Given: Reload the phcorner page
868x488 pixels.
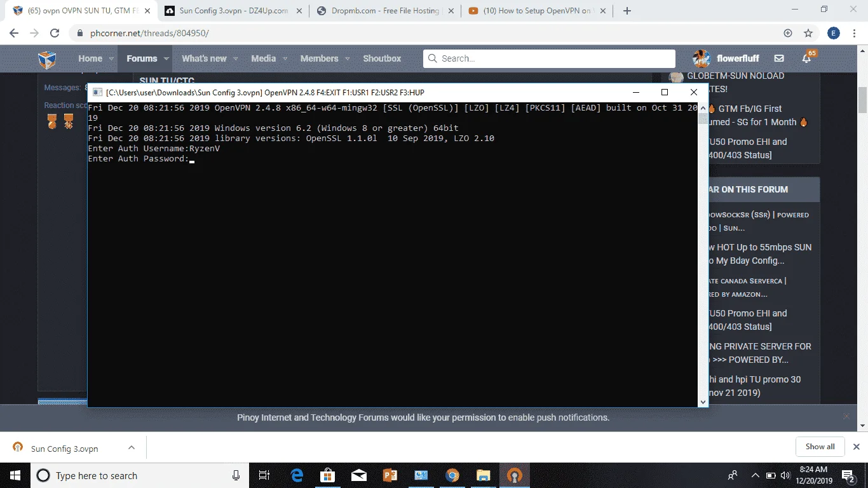Looking at the screenshot, I should (x=55, y=33).
